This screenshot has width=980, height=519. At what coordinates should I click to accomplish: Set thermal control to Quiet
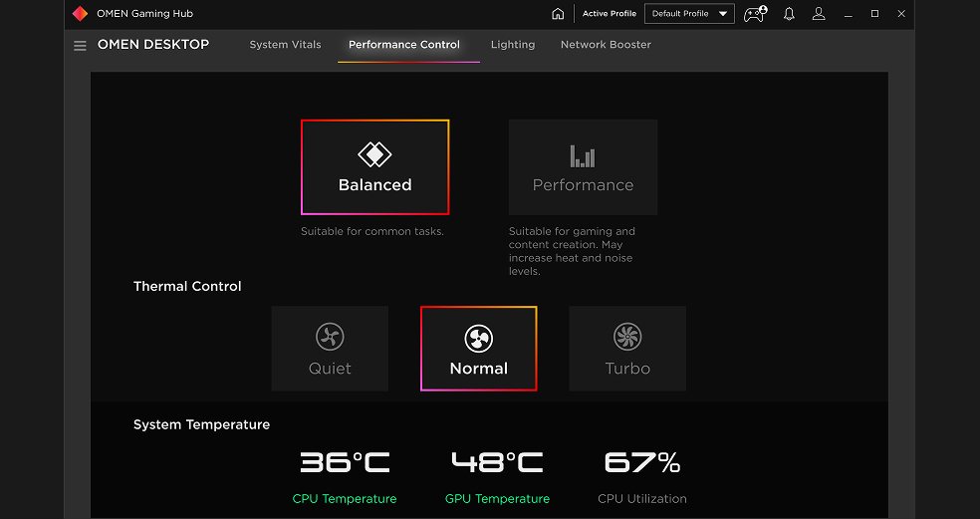(330, 349)
